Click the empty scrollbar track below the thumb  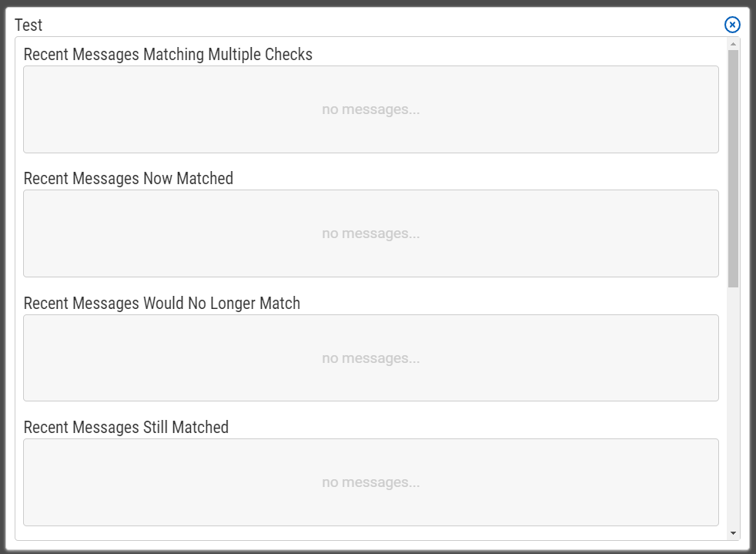[x=734, y=408]
